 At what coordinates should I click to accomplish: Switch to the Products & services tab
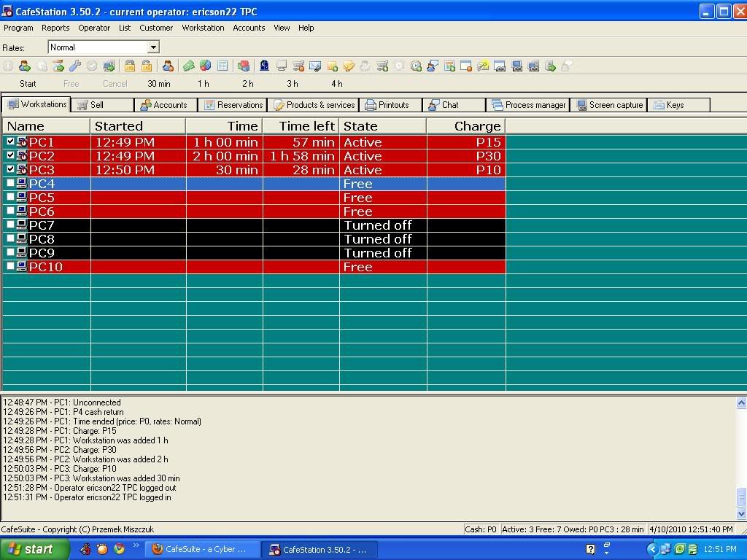[x=314, y=105]
